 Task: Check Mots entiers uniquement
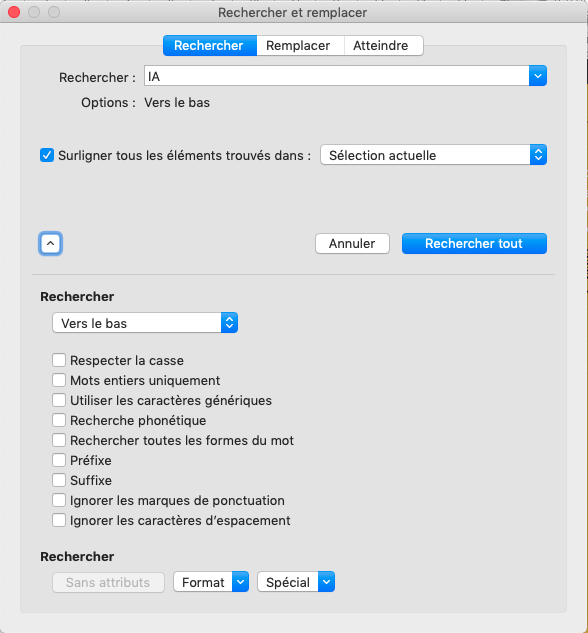point(59,380)
